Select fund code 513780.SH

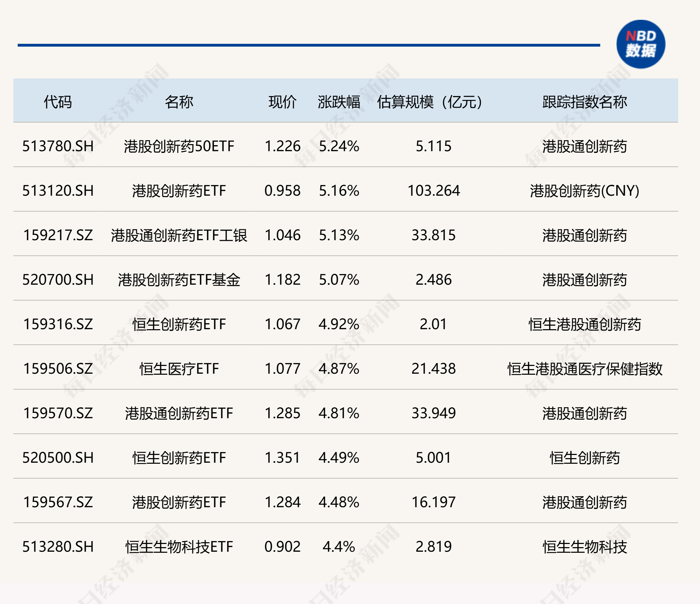[x=58, y=146]
